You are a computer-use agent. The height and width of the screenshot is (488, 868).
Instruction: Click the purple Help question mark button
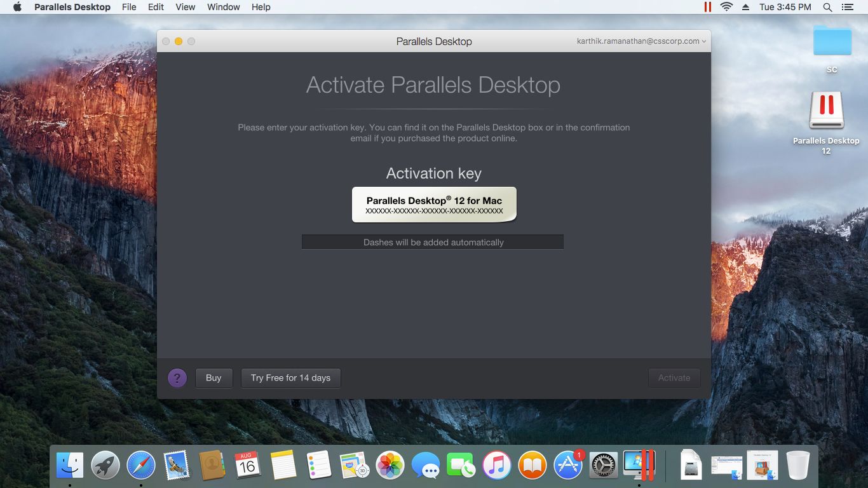point(177,378)
